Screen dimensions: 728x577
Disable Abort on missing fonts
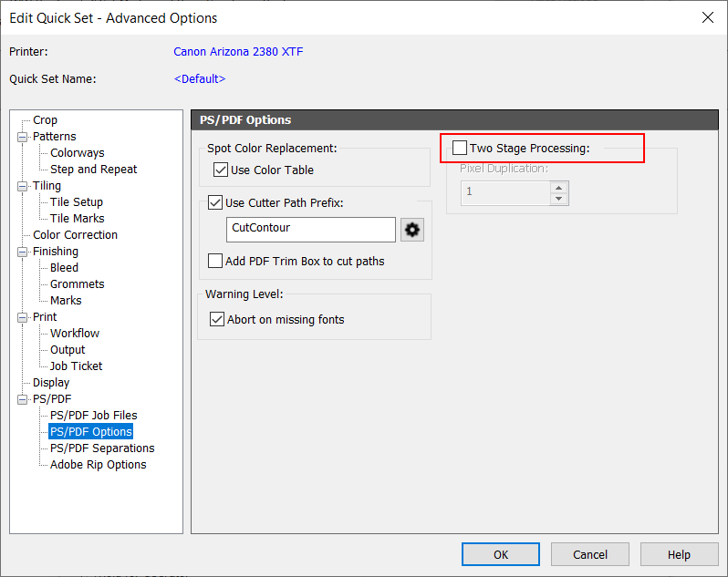point(217,319)
